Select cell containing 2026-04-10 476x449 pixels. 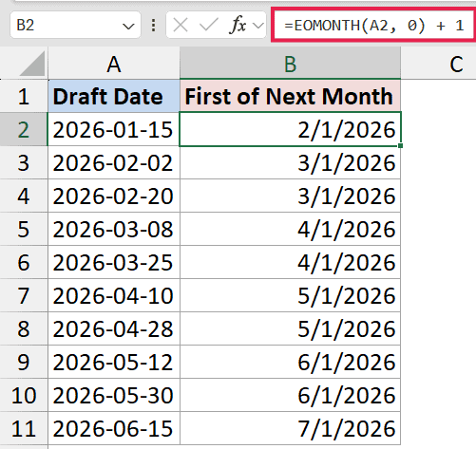tap(114, 295)
